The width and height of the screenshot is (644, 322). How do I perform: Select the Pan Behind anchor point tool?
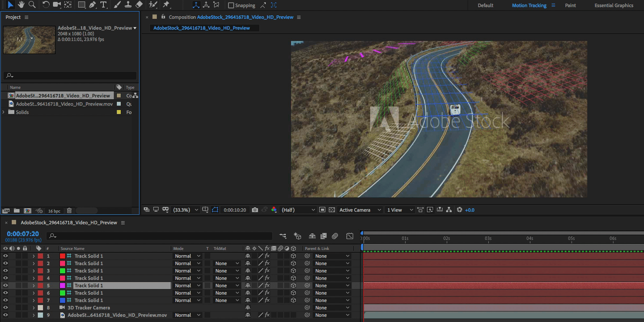coord(68,4)
